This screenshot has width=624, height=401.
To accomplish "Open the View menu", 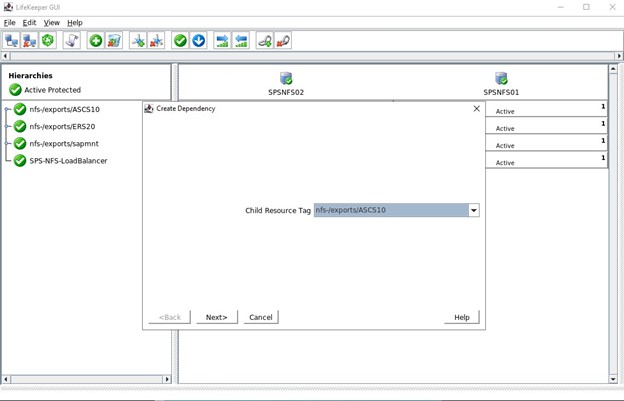I will coord(52,23).
